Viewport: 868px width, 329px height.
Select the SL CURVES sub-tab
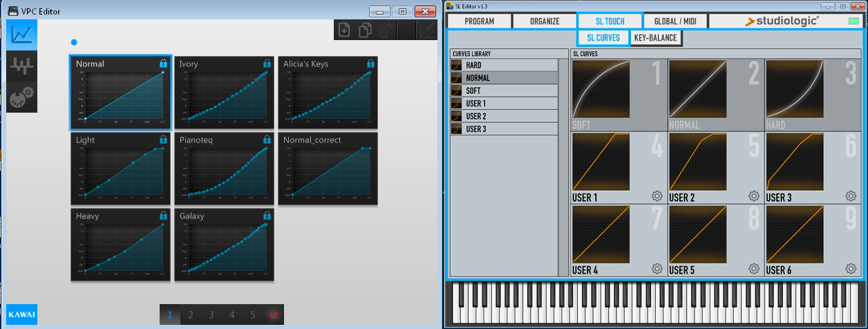click(x=603, y=38)
